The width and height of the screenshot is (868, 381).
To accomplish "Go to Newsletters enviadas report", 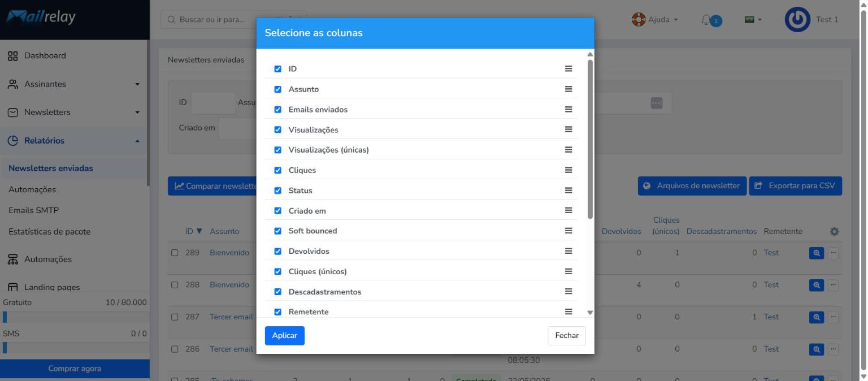I will tap(51, 168).
